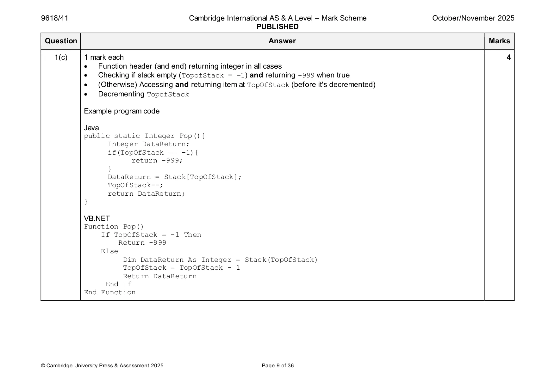
Task: Click the 'End Function' code line
Action: [x=110, y=292]
